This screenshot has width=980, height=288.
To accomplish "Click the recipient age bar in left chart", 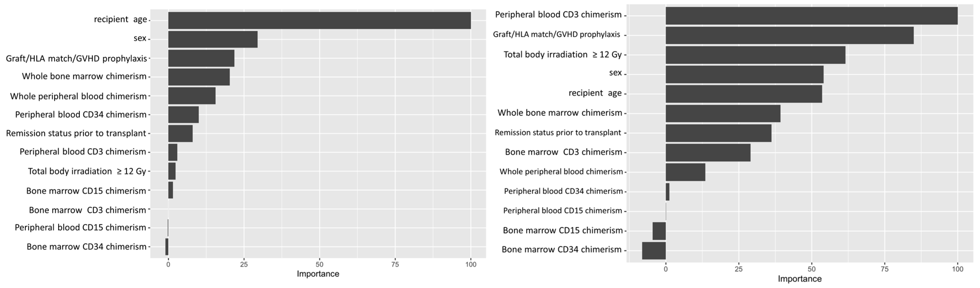I will [x=319, y=20].
